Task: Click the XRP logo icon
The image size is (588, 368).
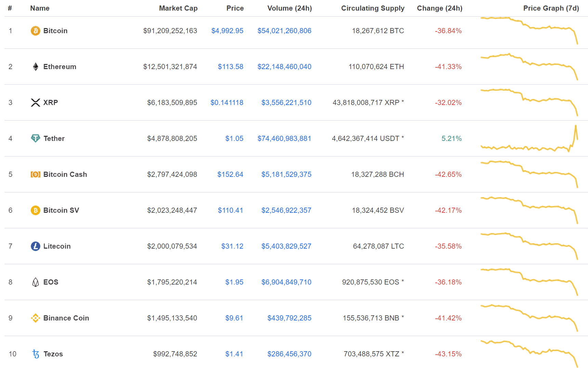Action: point(36,103)
